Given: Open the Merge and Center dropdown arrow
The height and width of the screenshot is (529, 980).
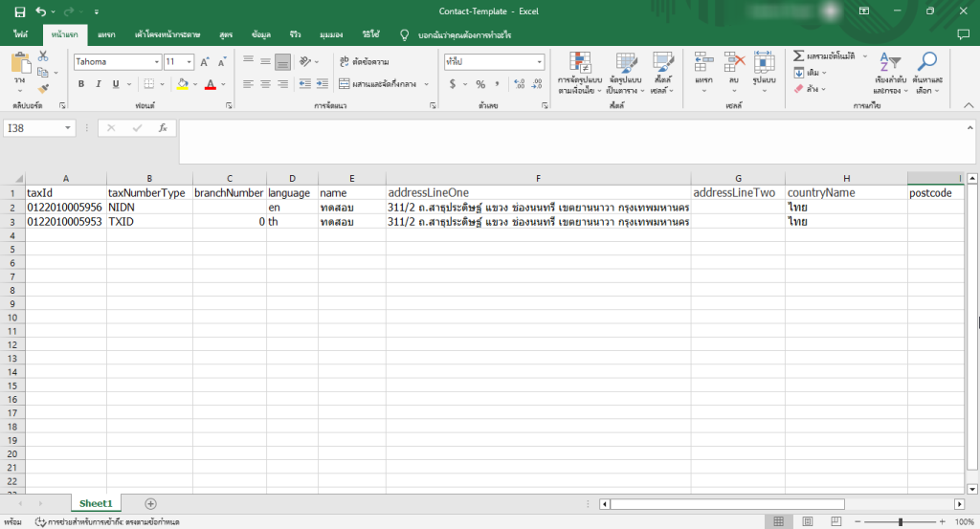Looking at the screenshot, I should (426, 84).
